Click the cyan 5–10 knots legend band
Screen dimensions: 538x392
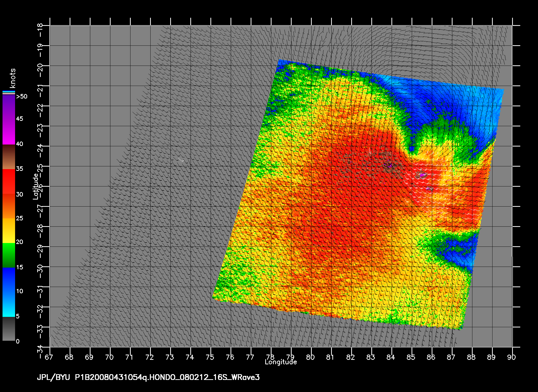[x=9, y=304]
